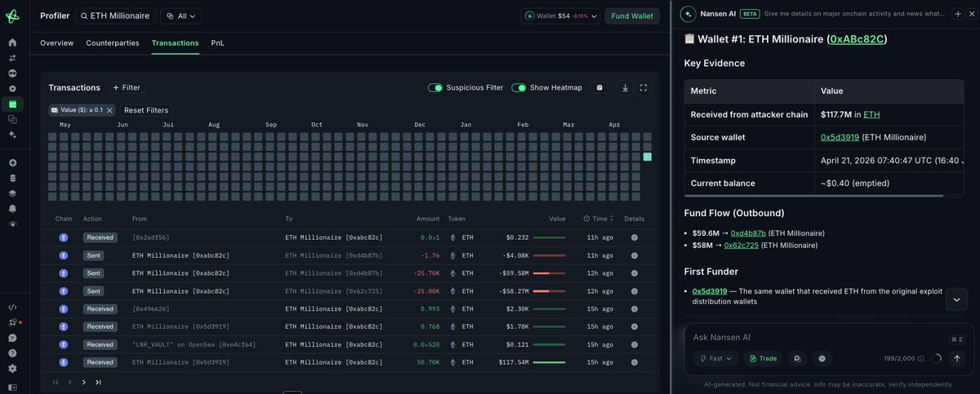
Task: Open details info icon for the -$59.58M row
Action: (635, 273)
